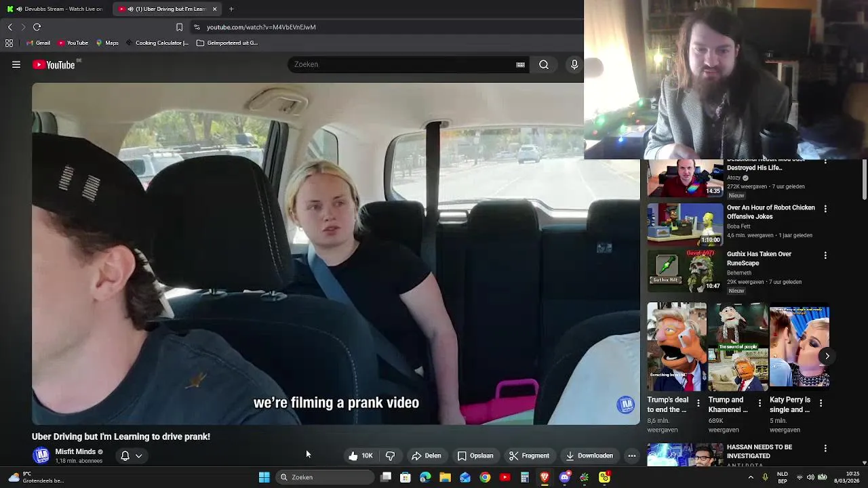Select the address bar URL
Viewport: 868px width, 488px height.
[x=261, y=27]
